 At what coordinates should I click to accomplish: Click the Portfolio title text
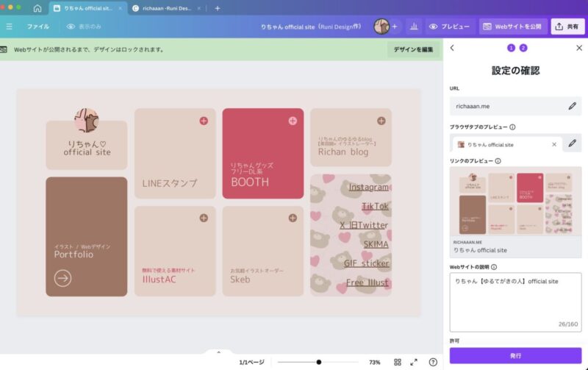tap(73, 255)
